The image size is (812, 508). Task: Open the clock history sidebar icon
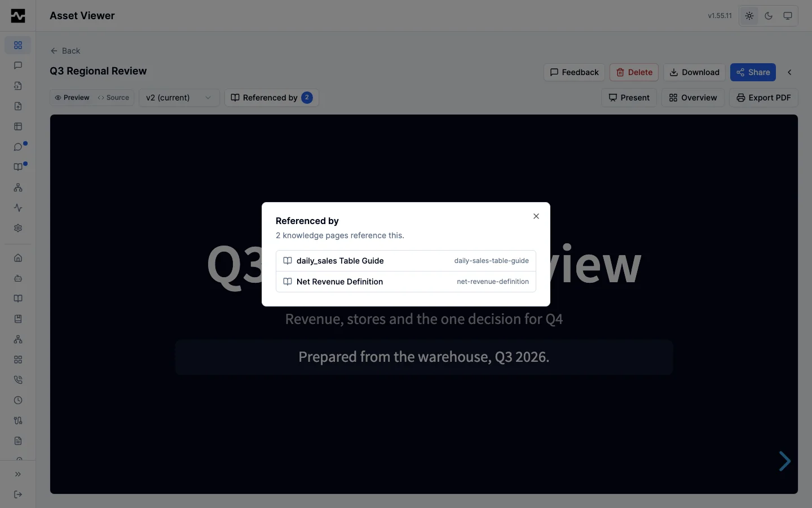[18, 400]
